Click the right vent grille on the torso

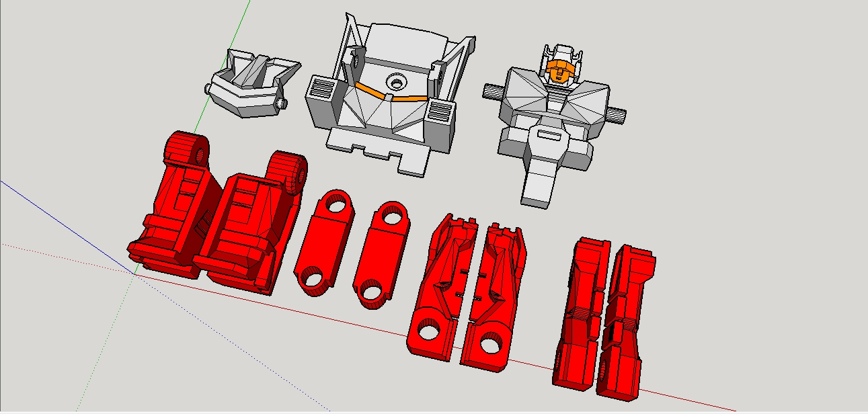click(440, 110)
